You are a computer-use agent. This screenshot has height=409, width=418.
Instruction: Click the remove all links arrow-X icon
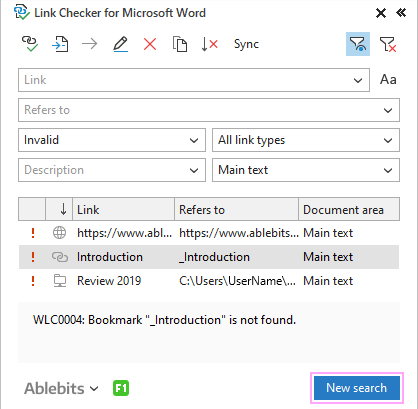pyautogui.click(x=209, y=44)
